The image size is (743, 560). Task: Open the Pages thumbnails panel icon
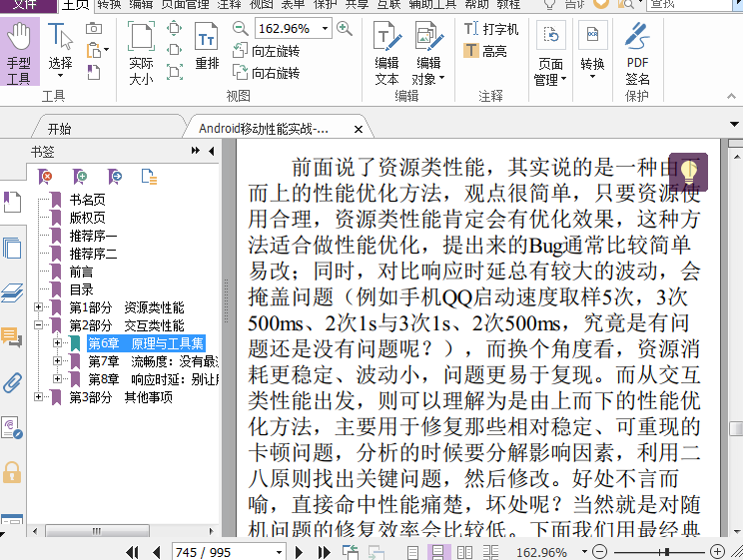coord(12,248)
